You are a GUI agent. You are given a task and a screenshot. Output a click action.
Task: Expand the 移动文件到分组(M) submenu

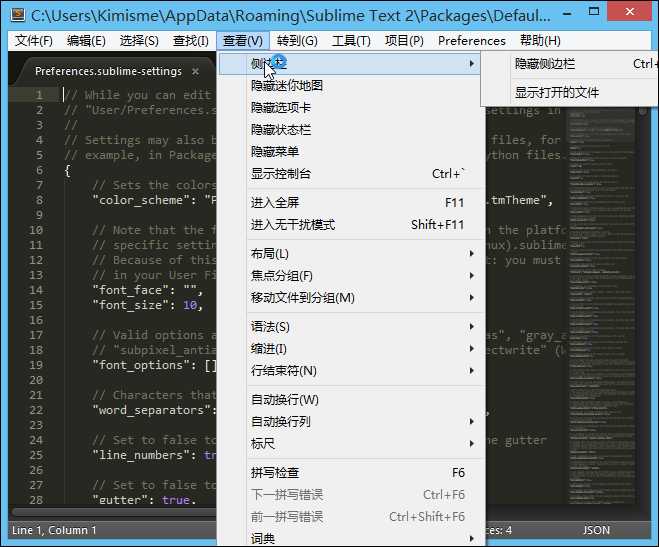(x=352, y=298)
